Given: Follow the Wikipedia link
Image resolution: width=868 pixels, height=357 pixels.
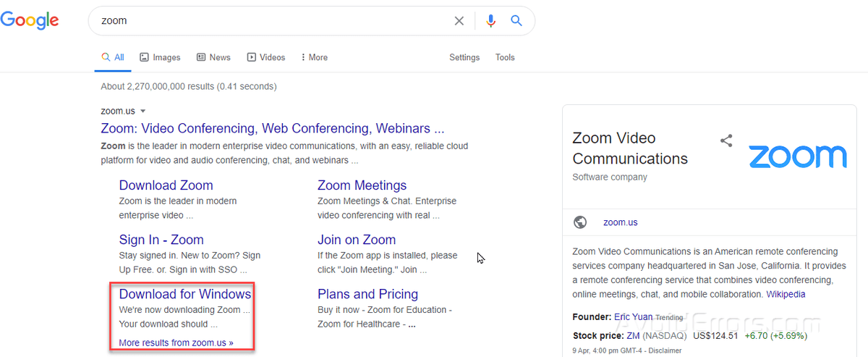Looking at the screenshot, I should (x=786, y=295).
